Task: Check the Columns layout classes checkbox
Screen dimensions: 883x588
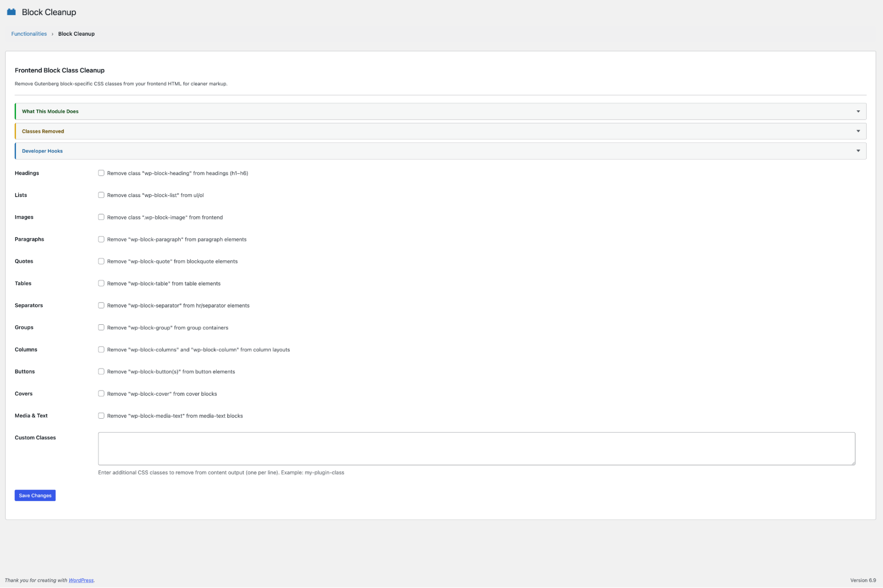Action: (101, 350)
